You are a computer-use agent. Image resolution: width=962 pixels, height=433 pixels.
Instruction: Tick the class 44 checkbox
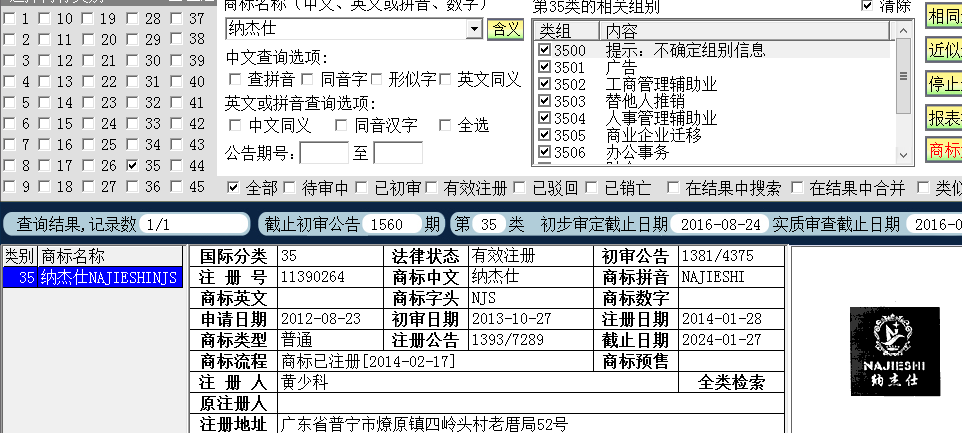tap(177, 166)
